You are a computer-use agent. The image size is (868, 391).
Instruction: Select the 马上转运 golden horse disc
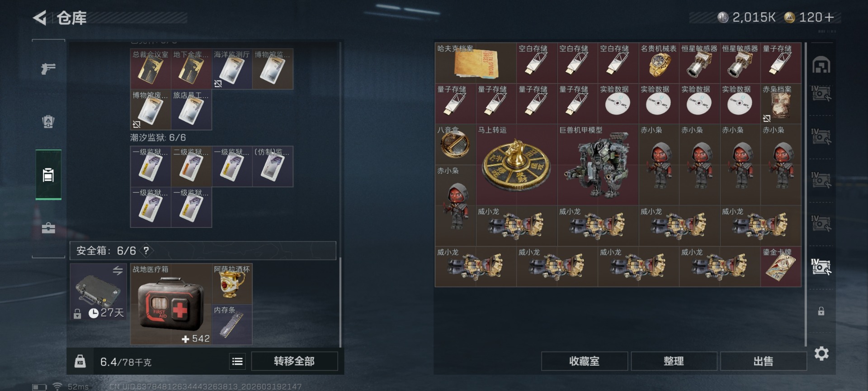pyautogui.click(x=516, y=165)
